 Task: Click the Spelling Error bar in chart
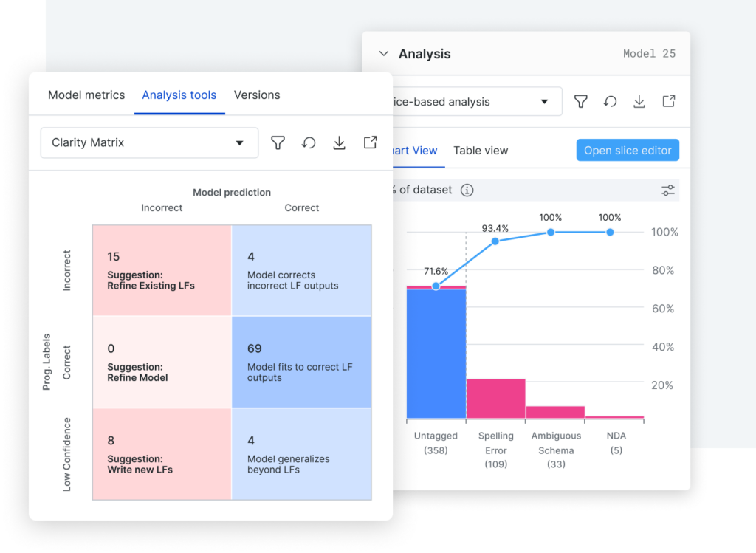click(x=495, y=399)
